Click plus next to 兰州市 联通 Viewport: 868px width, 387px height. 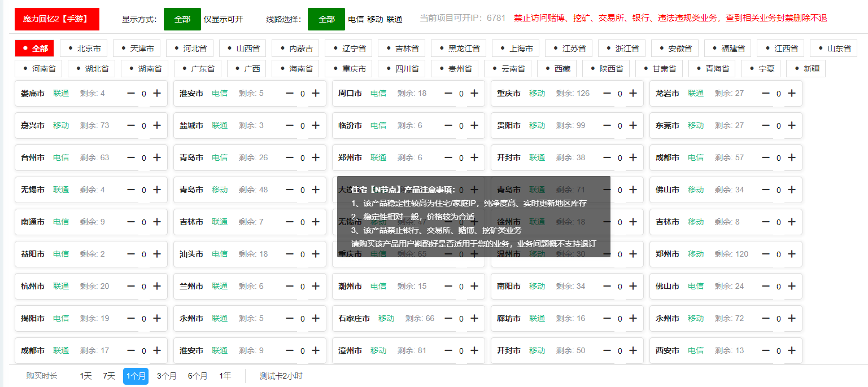[315, 286]
